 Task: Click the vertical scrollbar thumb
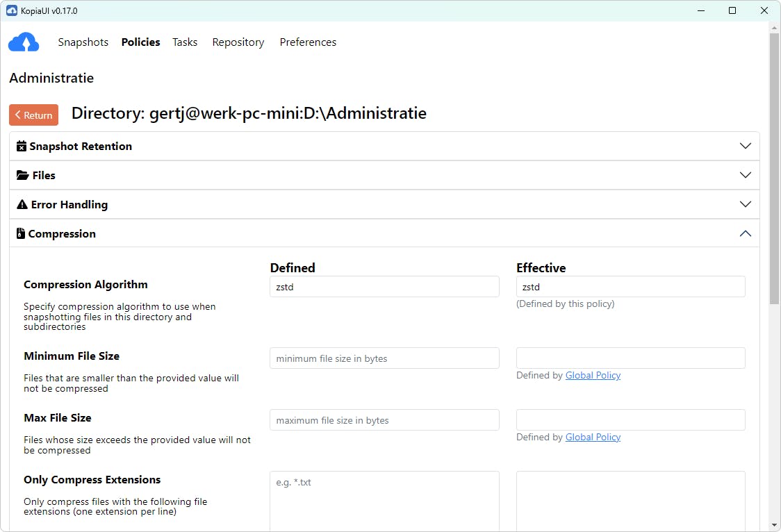774,168
